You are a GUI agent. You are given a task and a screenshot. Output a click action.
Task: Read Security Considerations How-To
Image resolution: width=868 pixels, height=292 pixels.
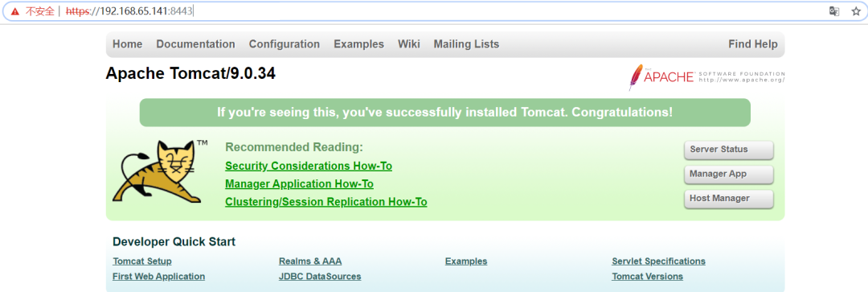[x=309, y=166]
